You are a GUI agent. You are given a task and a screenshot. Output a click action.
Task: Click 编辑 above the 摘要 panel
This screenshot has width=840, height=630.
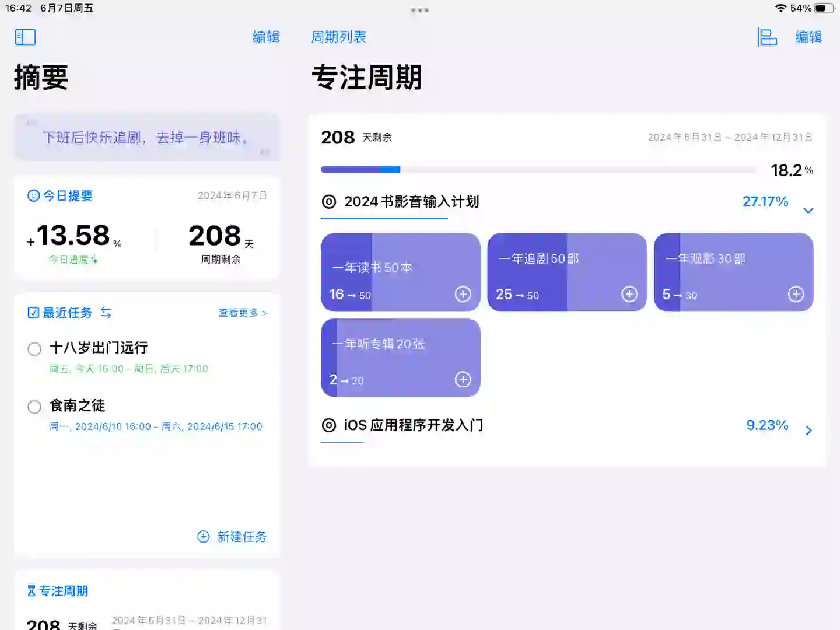point(266,37)
